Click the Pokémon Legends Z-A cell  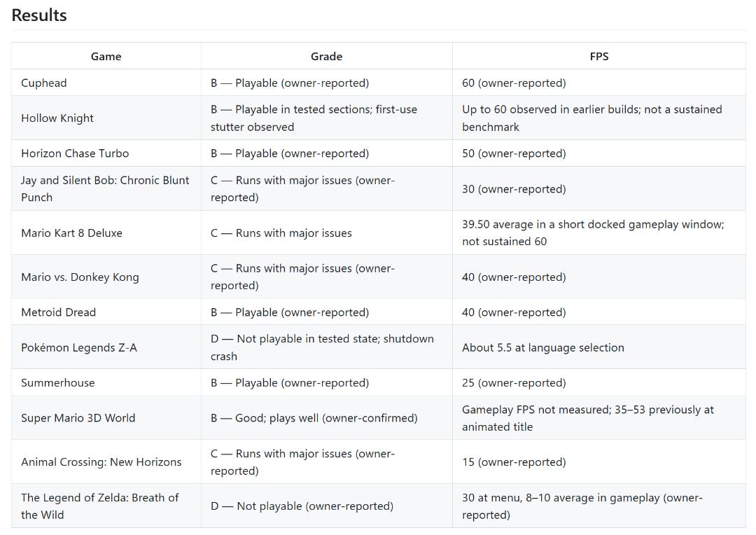[106, 347]
